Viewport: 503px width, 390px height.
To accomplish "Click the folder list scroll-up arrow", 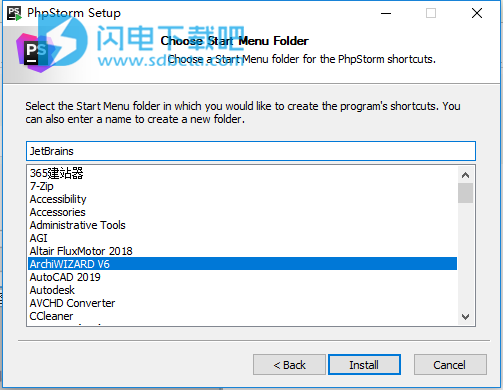I will pos(465,175).
